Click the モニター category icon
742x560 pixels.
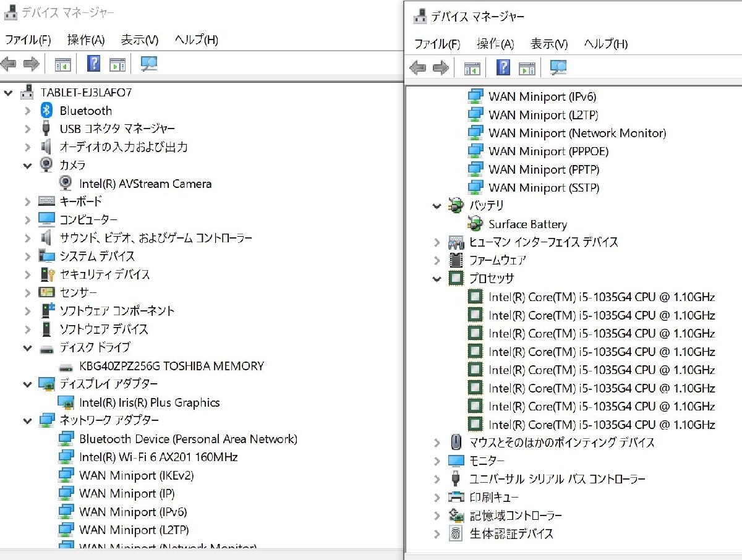(x=456, y=460)
